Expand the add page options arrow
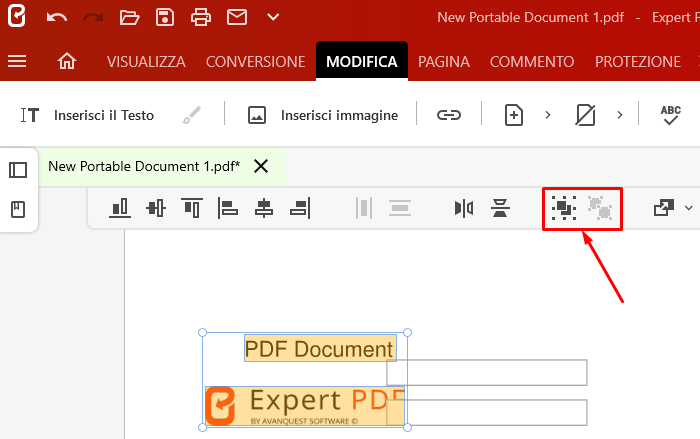This screenshot has height=439, width=700. (548, 115)
